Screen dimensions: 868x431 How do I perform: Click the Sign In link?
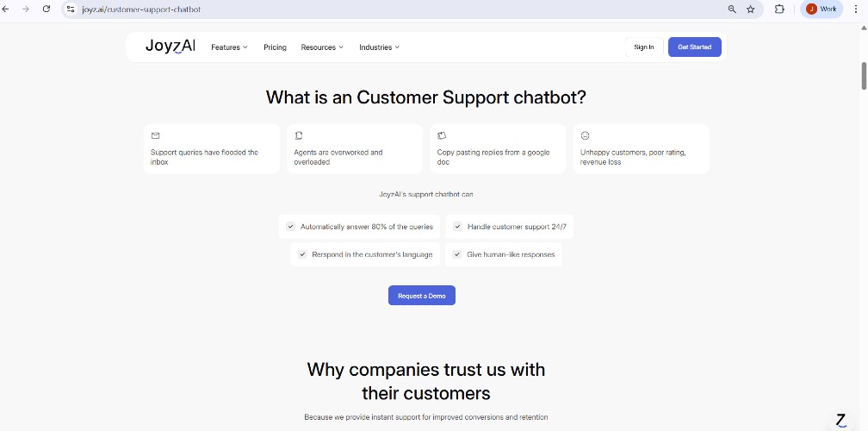(643, 47)
